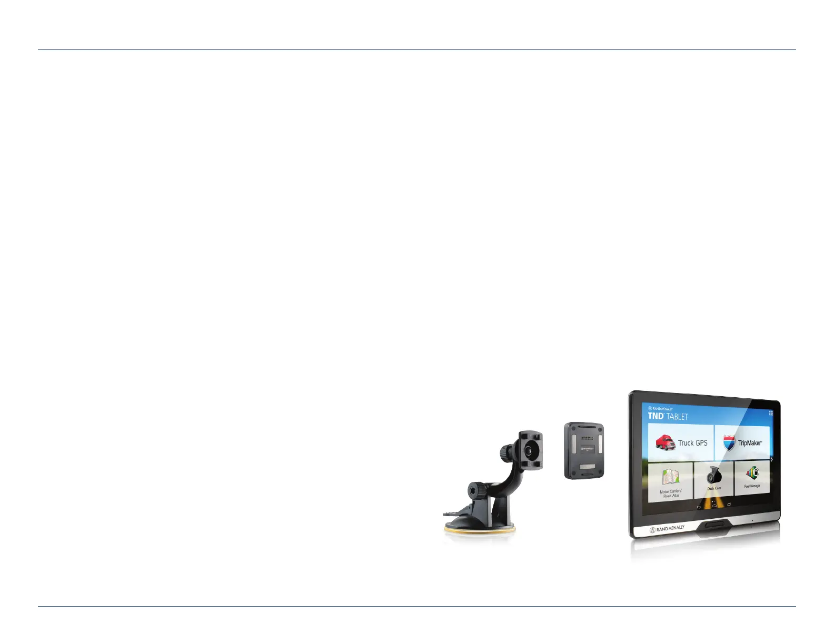This screenshot has height=644, width=834.
Task: Click the TND Tablet title
Action: (x=668, y=416)
